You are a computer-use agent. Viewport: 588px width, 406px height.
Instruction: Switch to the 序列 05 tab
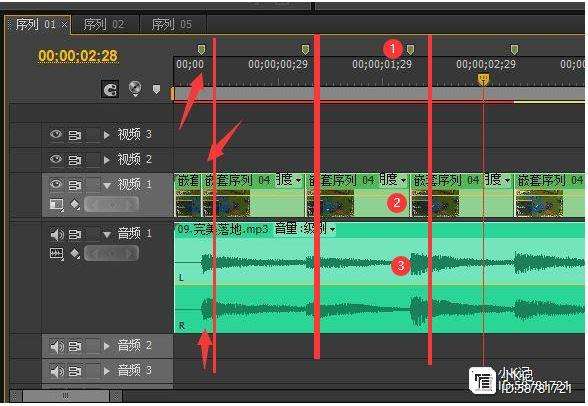pyautogui.click(x=171, y=25)
